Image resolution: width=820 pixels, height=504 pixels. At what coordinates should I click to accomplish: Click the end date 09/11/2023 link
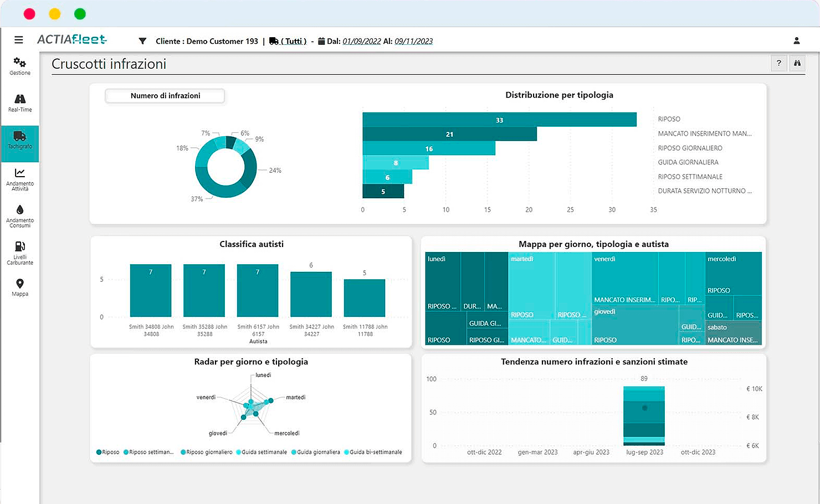click(x=413, y=41)
